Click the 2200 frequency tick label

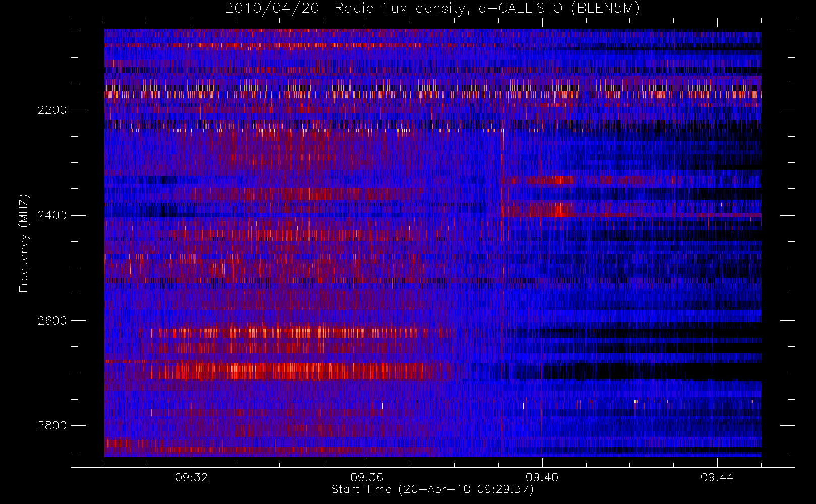[52, 110]
